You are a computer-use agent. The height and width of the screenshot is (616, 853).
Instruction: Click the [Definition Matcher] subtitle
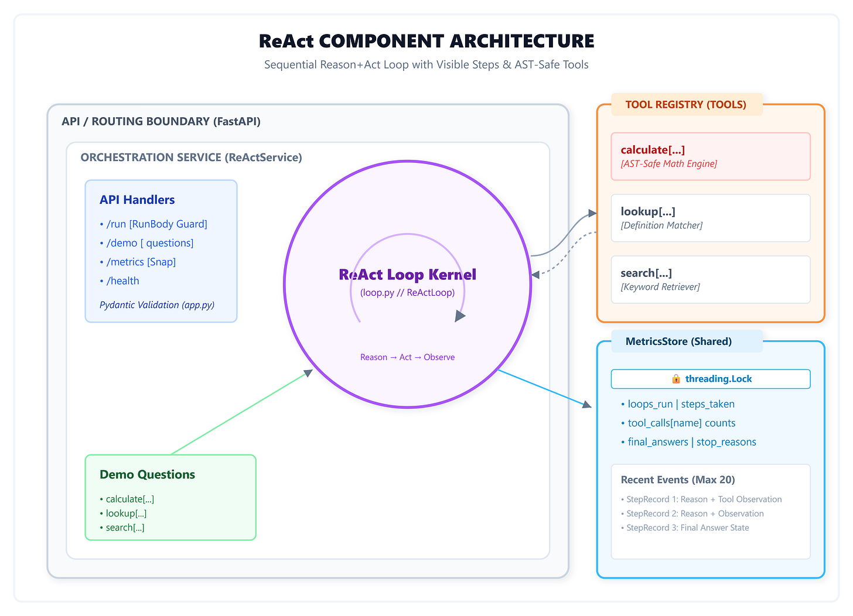click(661, 225)
